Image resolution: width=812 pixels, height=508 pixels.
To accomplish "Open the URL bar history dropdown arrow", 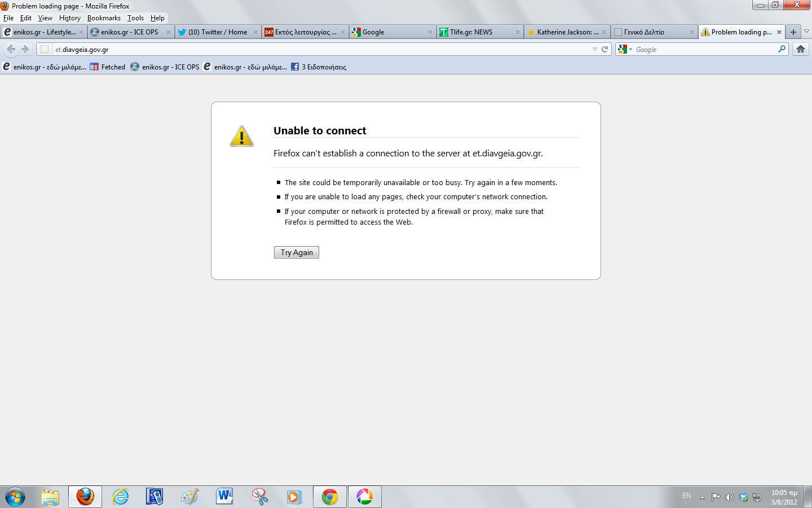I will pyautogui.click(x=595, y=50).
